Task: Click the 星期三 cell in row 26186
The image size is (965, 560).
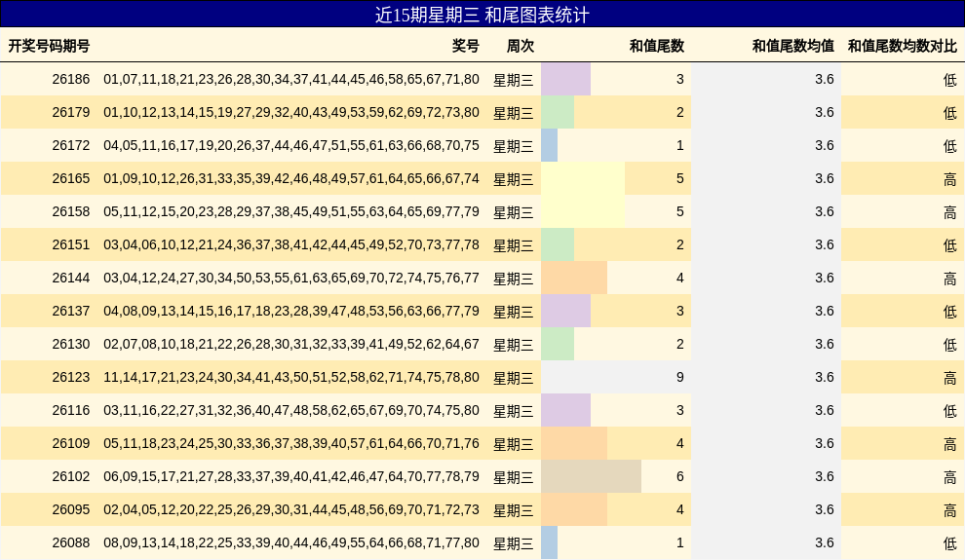Action: [x=514, y=80]
